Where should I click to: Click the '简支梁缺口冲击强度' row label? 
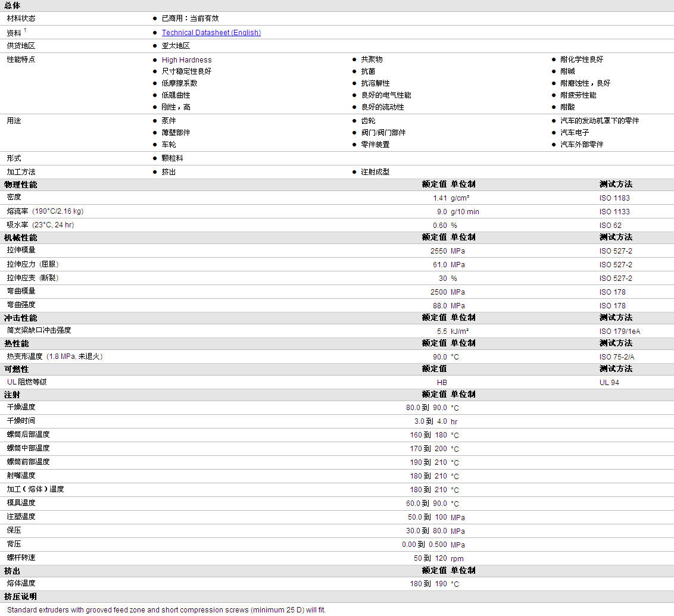pos(39,330)
